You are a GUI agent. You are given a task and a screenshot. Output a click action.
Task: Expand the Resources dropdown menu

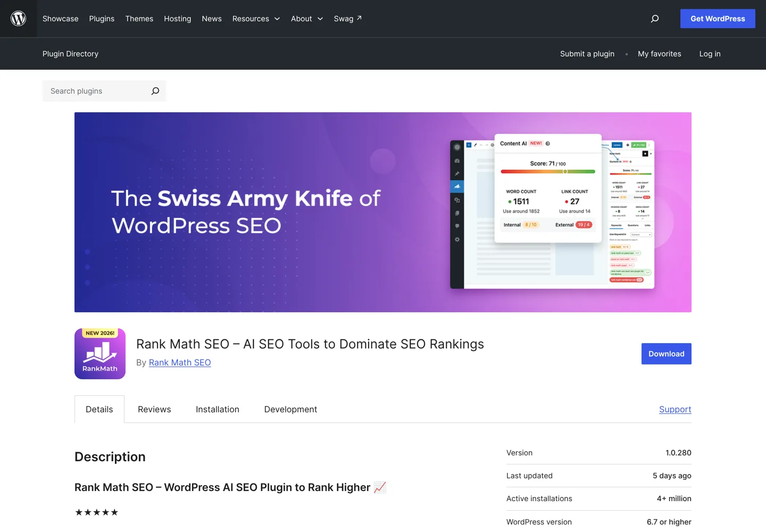click(256, 19)
